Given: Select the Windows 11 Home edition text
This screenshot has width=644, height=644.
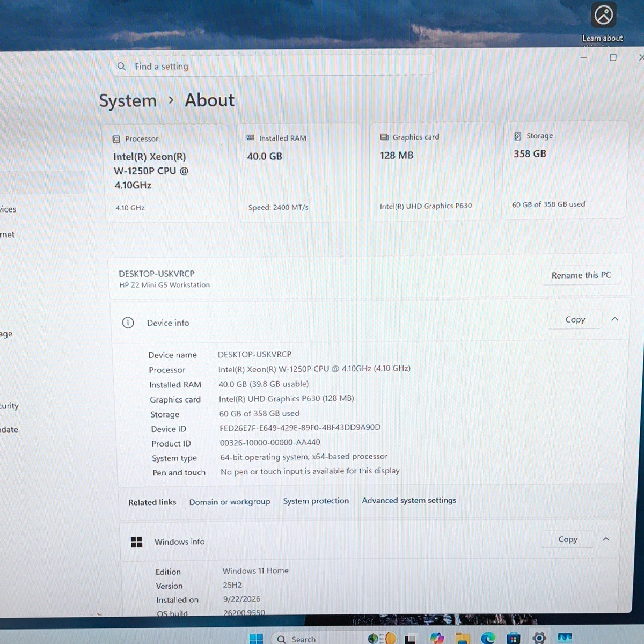Looking at the screenshot, I should point(255,570).
